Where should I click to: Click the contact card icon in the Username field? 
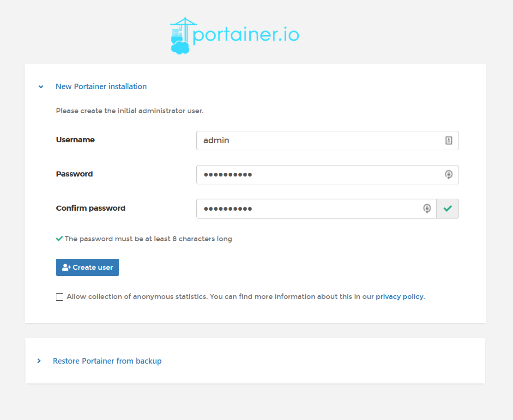(448, 140)
